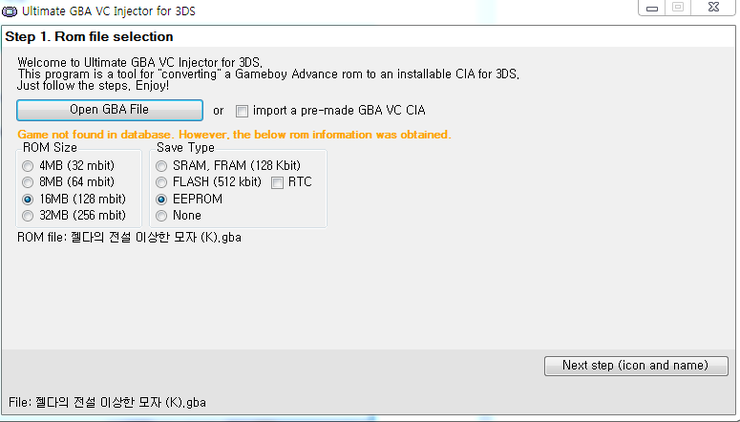
Task: Click the 'Game not found in database' warning text
Action: pos(234,135)
